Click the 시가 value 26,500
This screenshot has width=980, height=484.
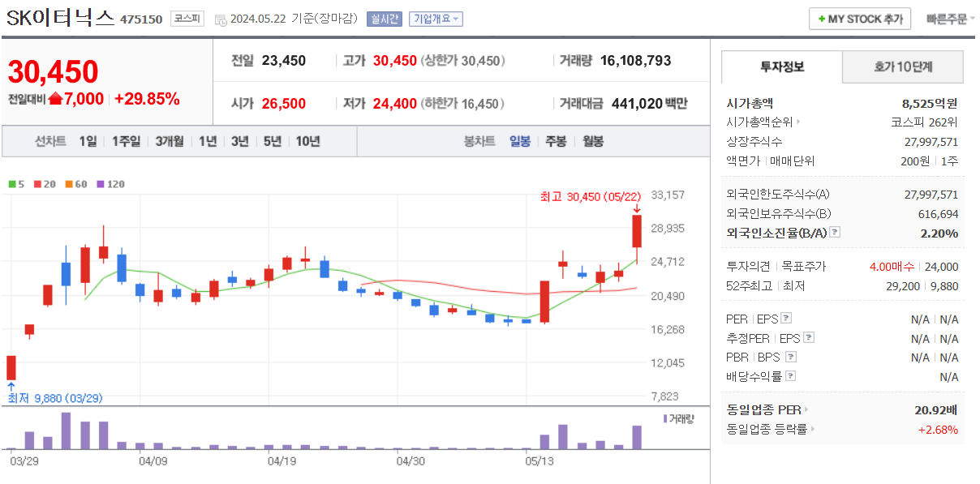click(x=284, y=103)
